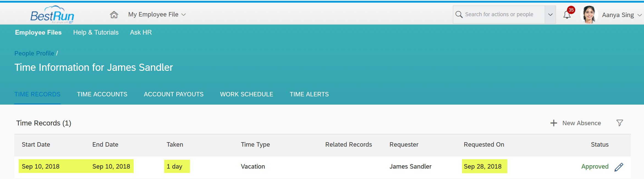Click the search magnifier icon
Screen dimensions: 644x179
[x=459, y=15]
